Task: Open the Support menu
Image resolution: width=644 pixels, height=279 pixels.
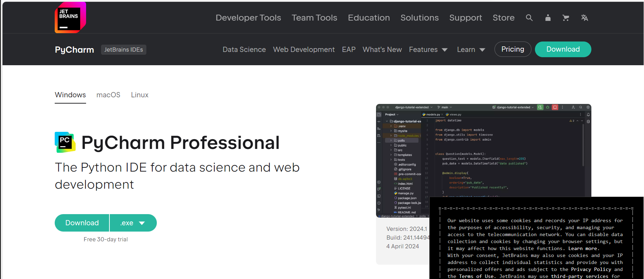Action: [466, 18]
